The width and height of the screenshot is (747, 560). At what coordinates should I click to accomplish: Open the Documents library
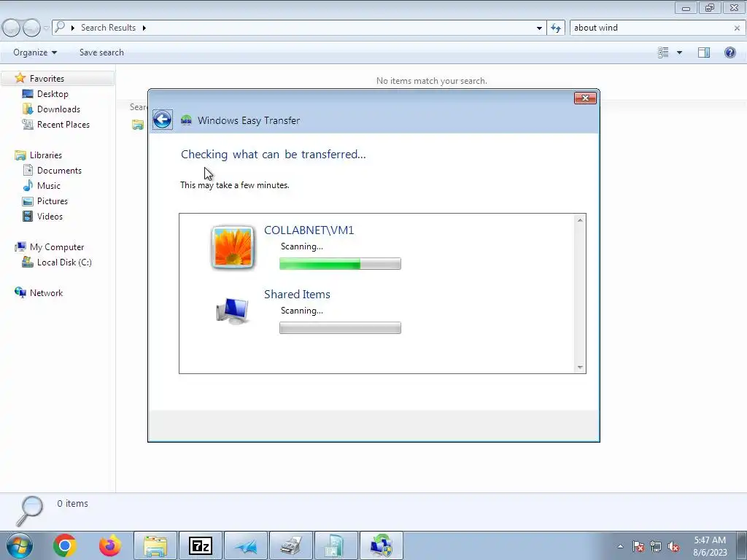point(59,171)
